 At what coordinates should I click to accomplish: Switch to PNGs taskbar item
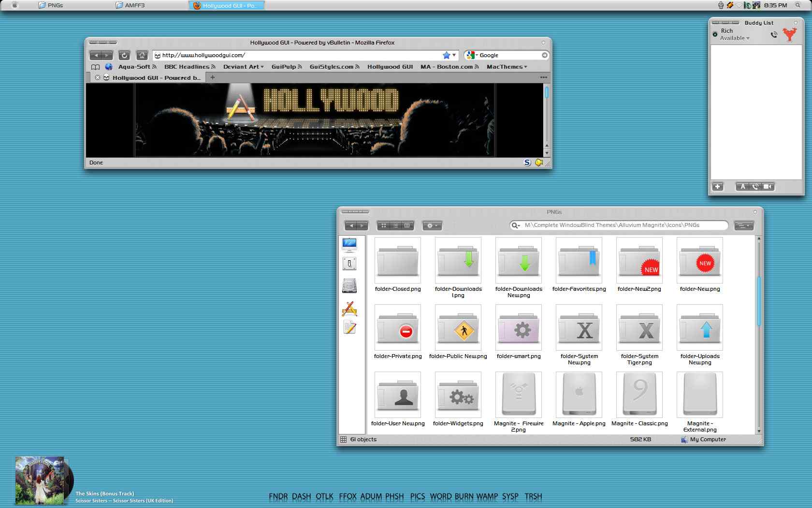pyautogui.click(x=51, y=5)
